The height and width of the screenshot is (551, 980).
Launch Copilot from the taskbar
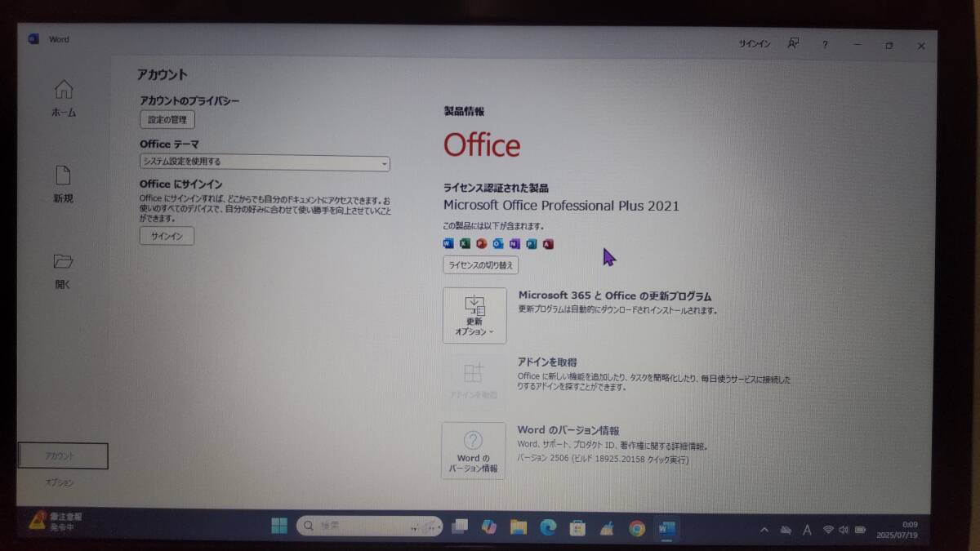489,527
